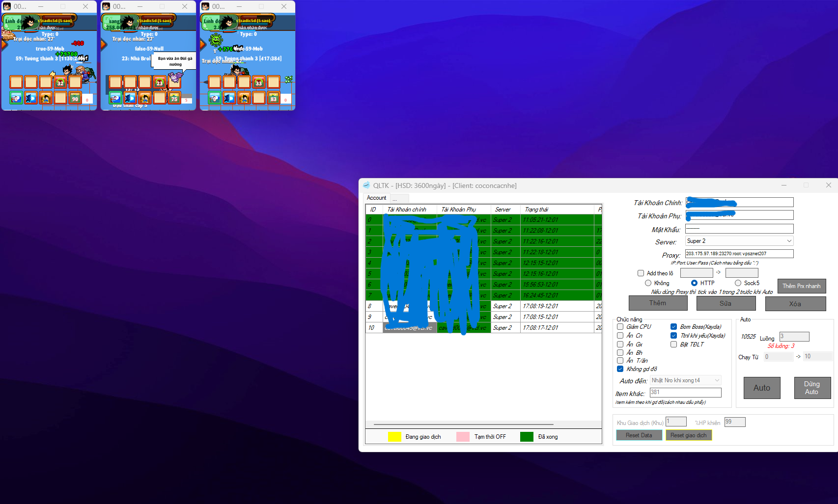Select the Super Saiyan transform skill in third game window
The height and width of the screenshot is (504, 838).
click(244, 98)
